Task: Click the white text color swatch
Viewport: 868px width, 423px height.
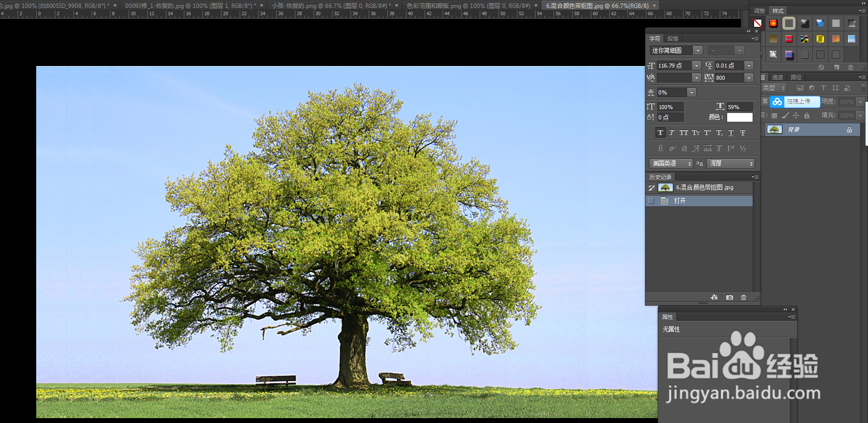Action: click(740, 117)
